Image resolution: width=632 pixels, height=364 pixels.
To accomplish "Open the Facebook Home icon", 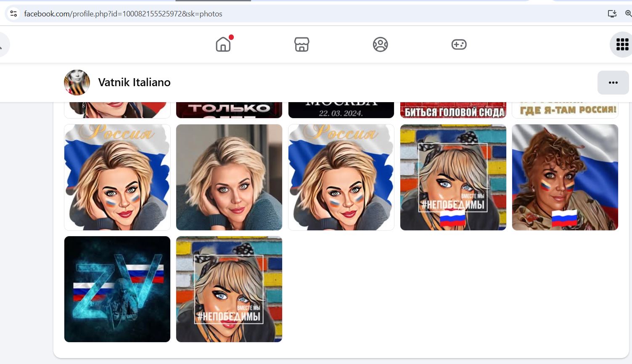I will [x=223, y=44].
